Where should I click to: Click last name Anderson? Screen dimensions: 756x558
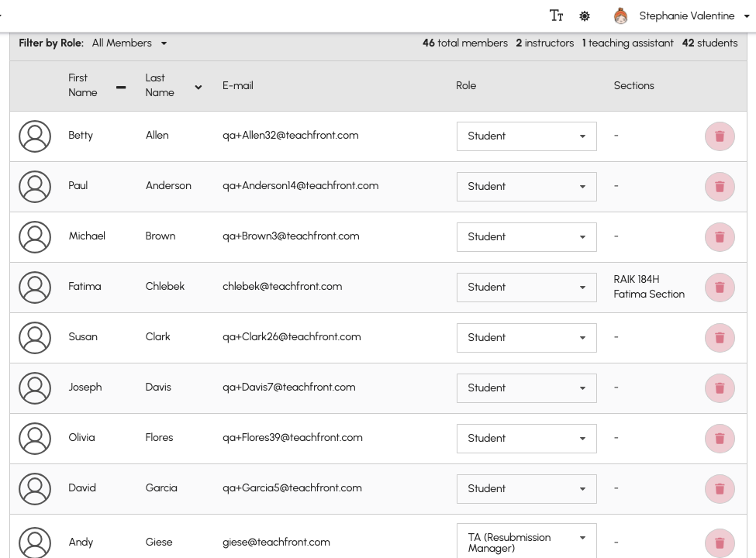[x=168, y=185]
